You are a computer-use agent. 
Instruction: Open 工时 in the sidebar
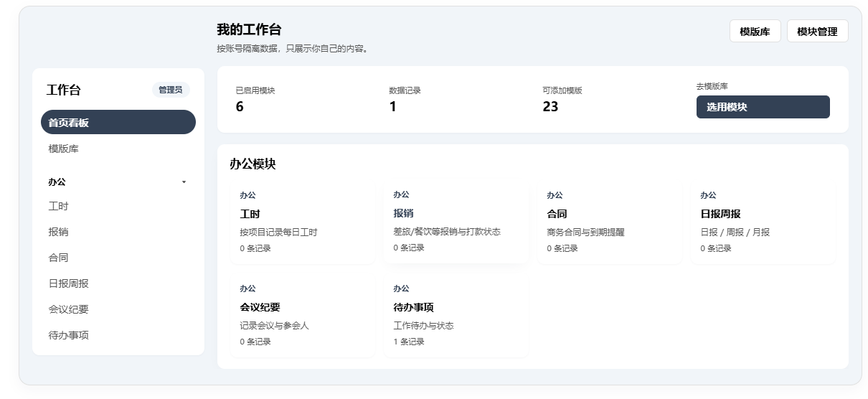click(x=118, y=207)
